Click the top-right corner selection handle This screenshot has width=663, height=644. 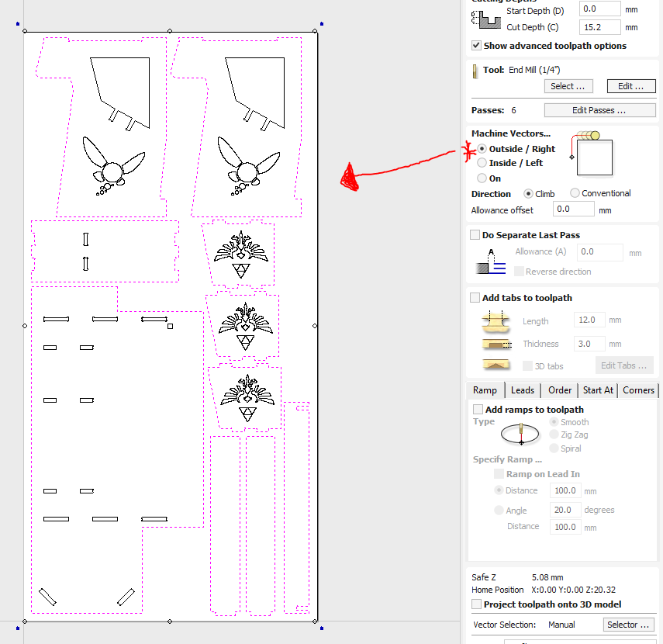pos(315,31)
